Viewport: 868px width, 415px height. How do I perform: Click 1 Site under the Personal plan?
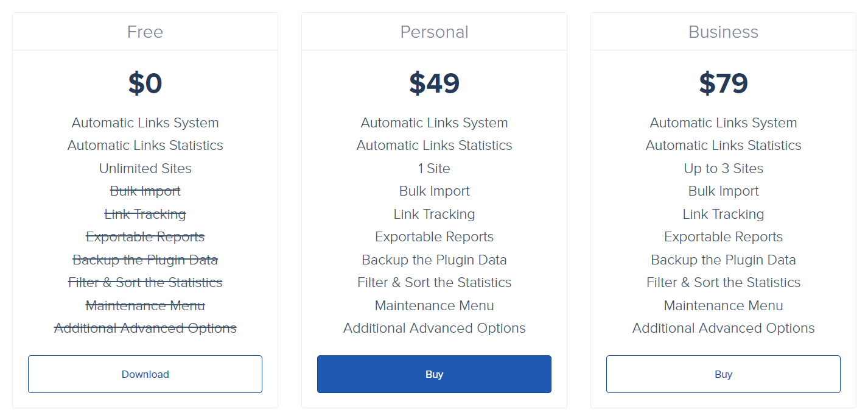(x=434, y=168)
